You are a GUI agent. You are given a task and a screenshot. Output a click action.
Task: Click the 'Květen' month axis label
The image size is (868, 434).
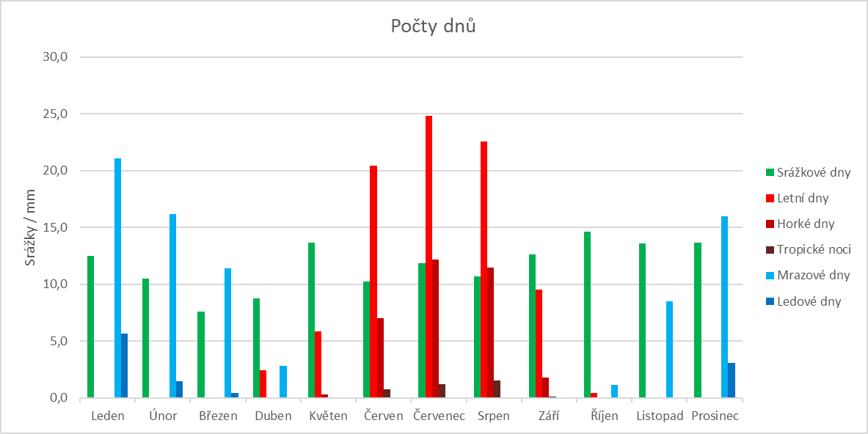(x=328, y=416)
